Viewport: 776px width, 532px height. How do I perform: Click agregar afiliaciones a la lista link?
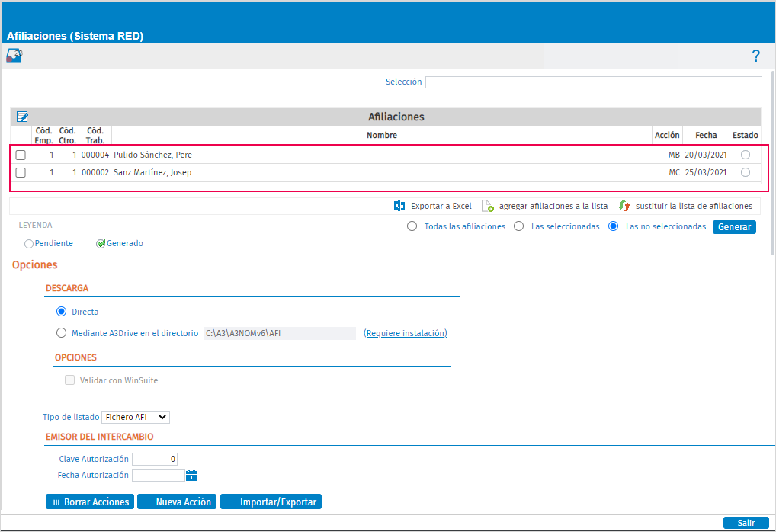(x=553, y=206)
